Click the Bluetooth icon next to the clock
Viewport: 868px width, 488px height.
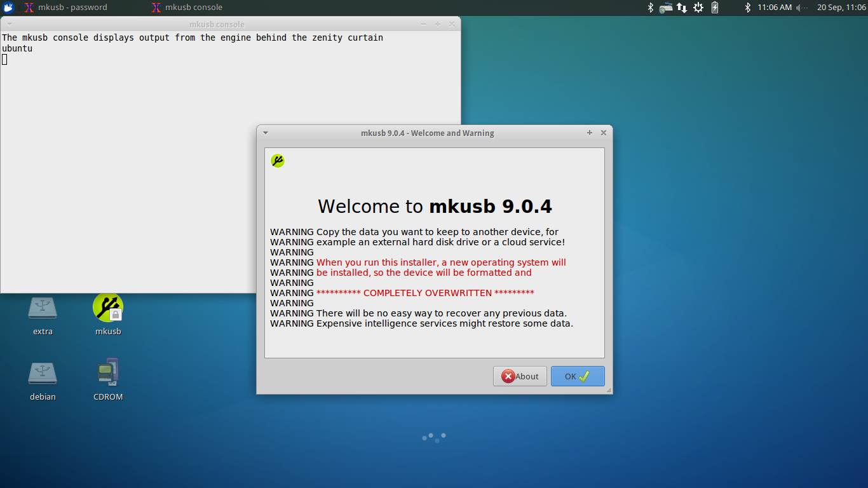(x=748, y=8)
